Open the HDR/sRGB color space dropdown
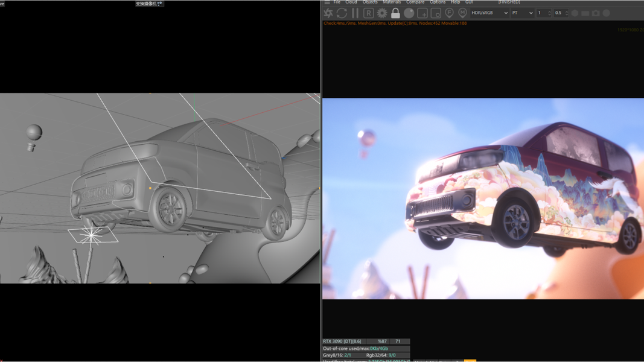Image resolution: width=644 pixels, height=362 pixels. click(489, 13)
